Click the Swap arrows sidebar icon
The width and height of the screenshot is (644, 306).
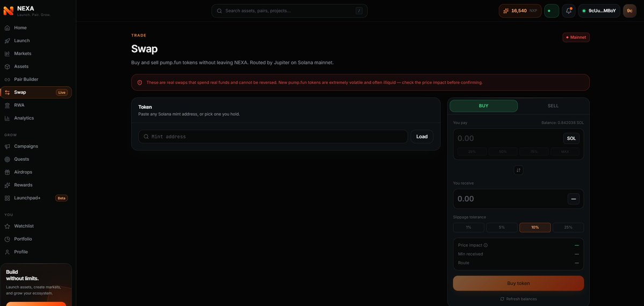tap(7, 92)
